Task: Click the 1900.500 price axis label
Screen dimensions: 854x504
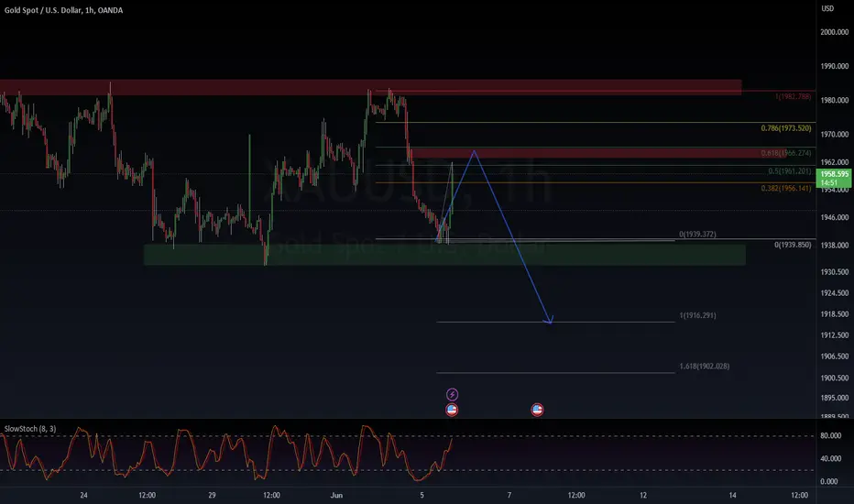Action: tap(835, 378)
